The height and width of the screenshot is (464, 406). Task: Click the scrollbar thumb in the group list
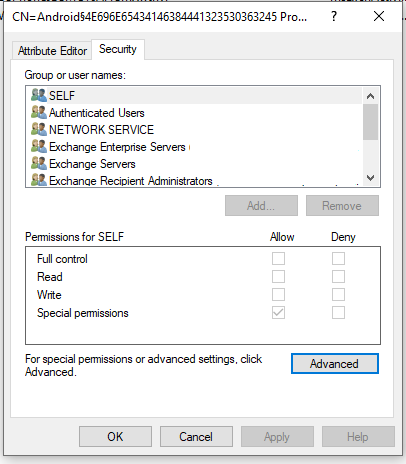tap(370, 122)
